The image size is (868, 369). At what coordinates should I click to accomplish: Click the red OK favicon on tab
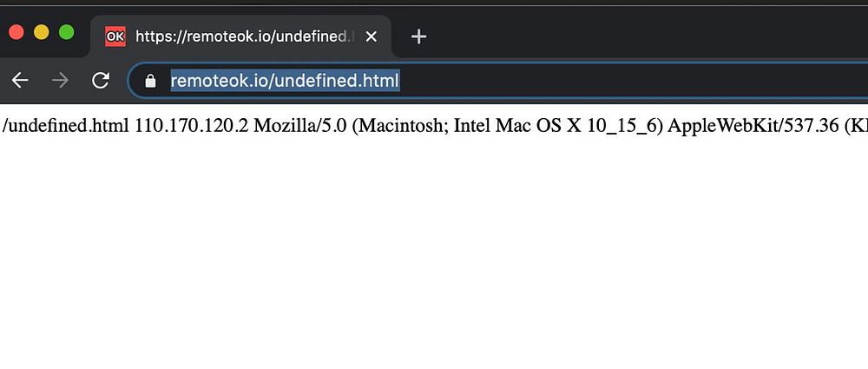pyautogui.click(x=115, y=36)
